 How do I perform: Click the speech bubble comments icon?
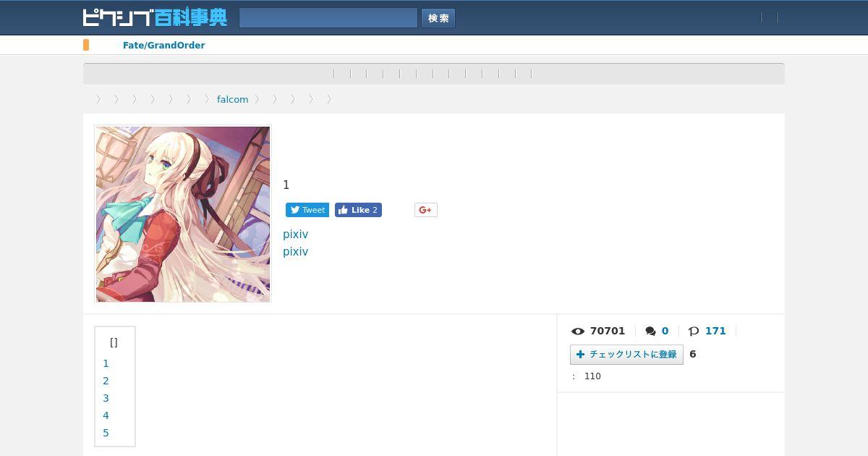click(x=650, y=331)
